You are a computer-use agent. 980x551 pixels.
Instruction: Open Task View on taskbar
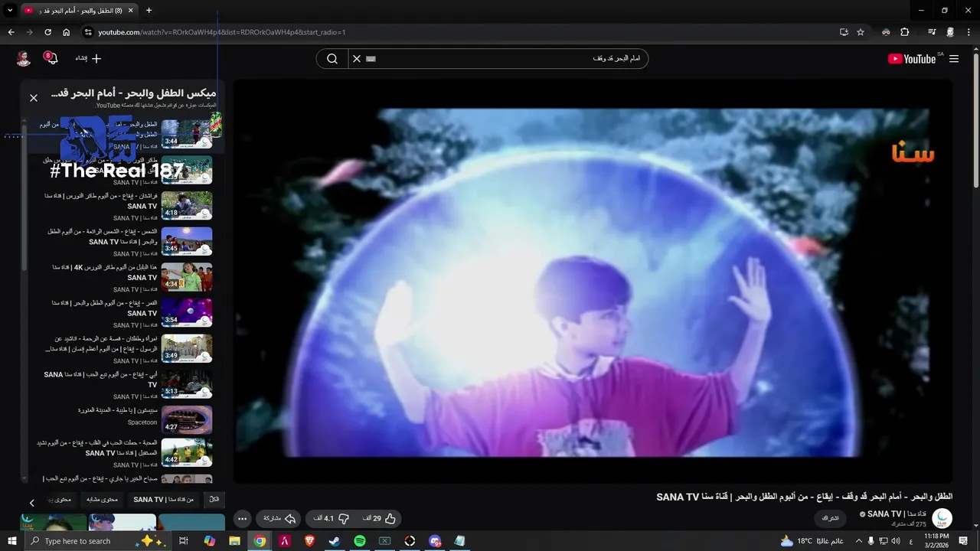tap(184, 541)
